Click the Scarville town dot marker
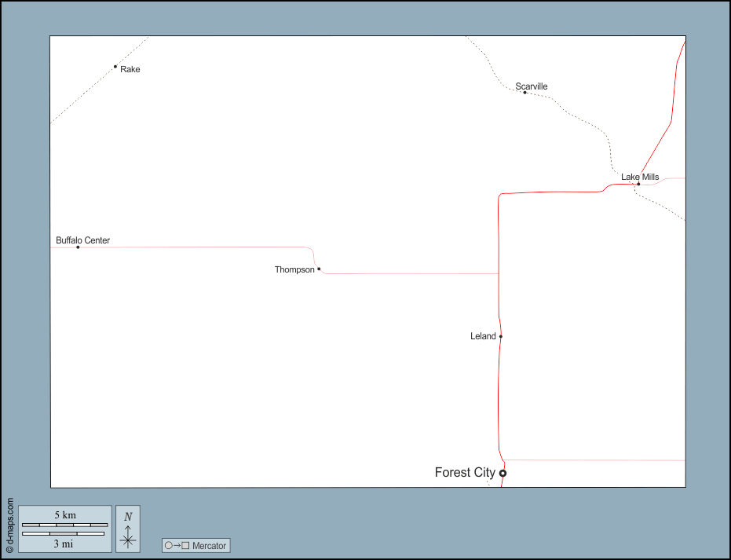 click(524, 93)
